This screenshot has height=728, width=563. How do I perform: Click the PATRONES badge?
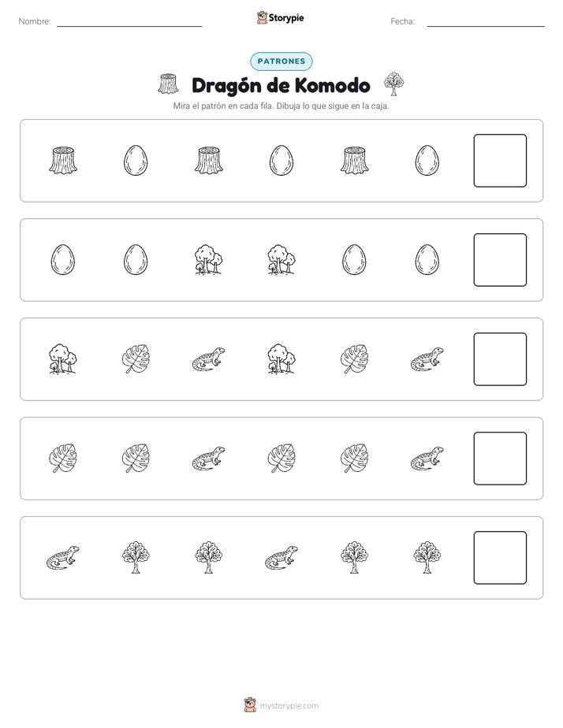coord(281,61)
